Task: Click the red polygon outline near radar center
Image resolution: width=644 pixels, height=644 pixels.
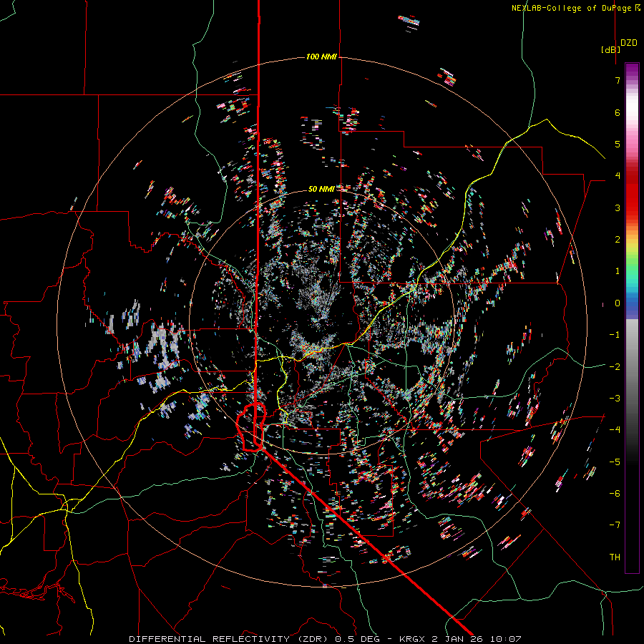Action: pyautogui.click(x=252, y=427)
